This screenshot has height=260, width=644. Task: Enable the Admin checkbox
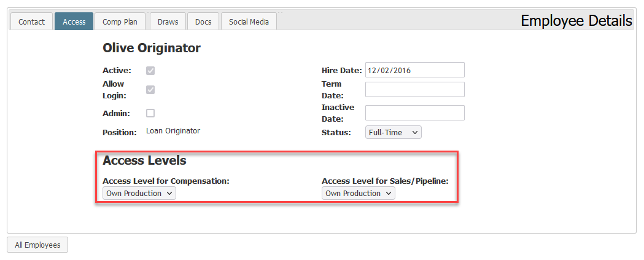click(150, 113)
